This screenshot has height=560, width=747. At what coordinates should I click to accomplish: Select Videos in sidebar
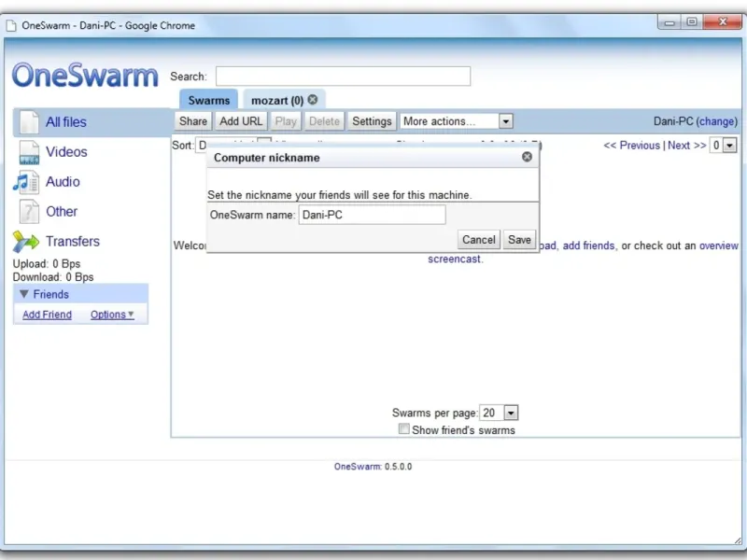click(66, 152)
